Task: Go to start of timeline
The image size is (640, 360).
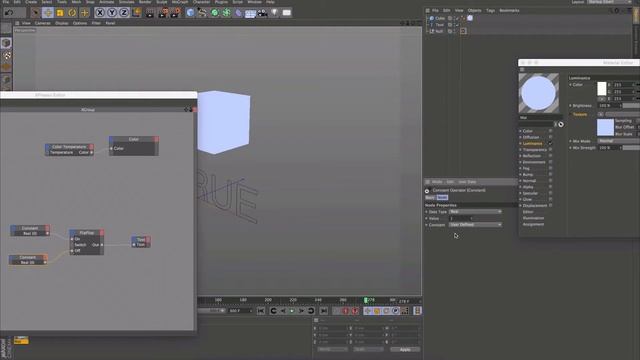Action: (x=261, y=311)
